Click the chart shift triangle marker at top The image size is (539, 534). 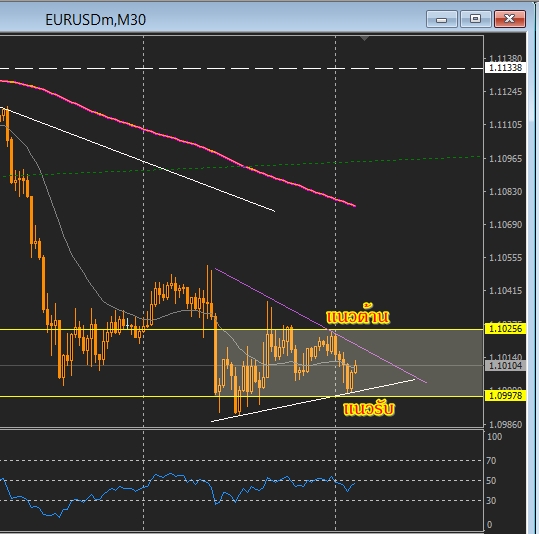pos(364,38)
